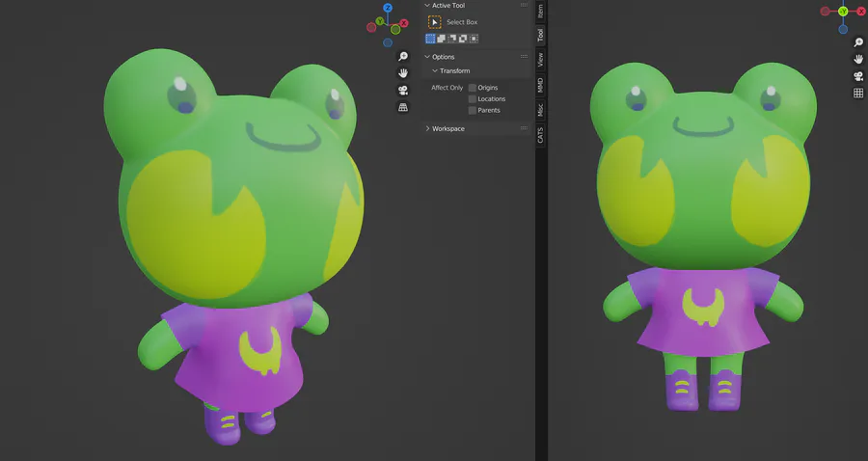Open the View sidebar tab
868x461 pixels.
pos(540,60)
